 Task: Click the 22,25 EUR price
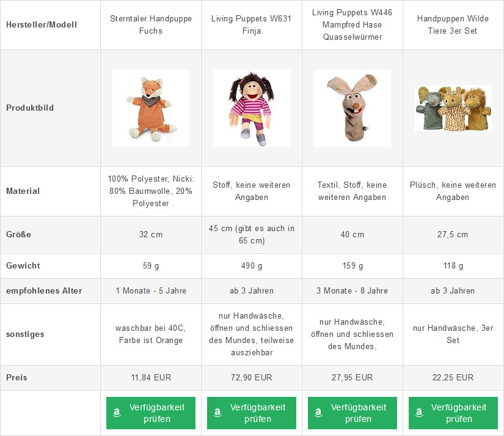pyautogui.click(x=453, y=378)
